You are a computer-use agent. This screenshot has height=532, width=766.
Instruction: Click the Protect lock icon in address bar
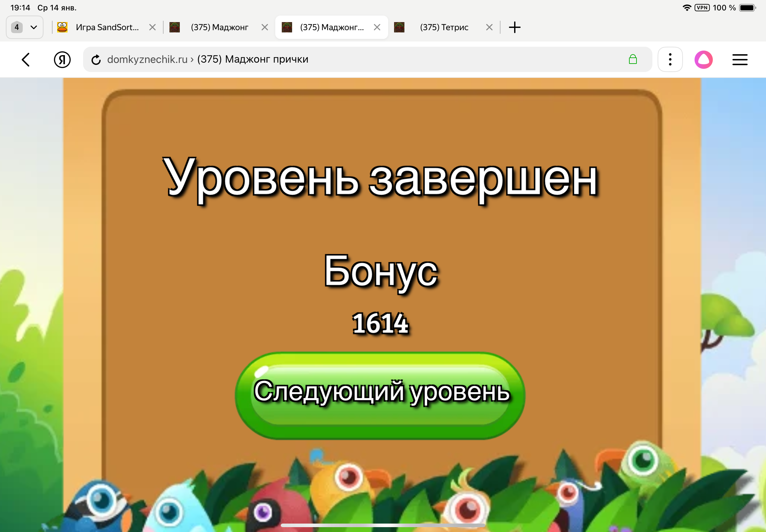click(633, 59)
